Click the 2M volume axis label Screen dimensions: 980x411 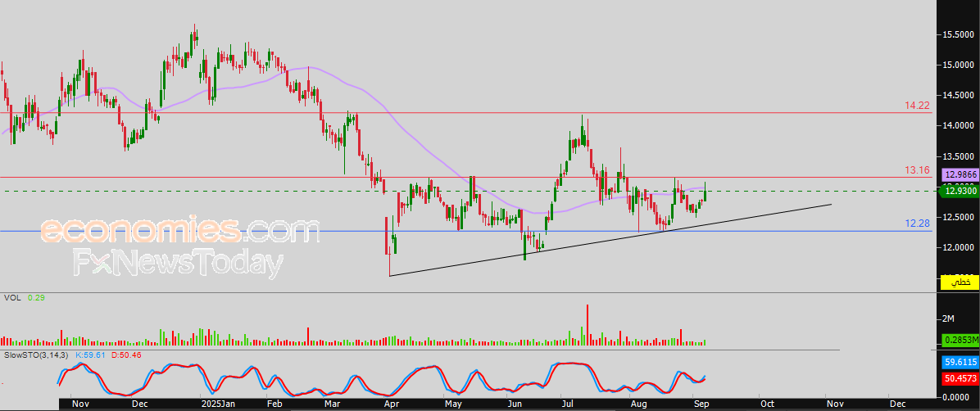tap(948, 318)
